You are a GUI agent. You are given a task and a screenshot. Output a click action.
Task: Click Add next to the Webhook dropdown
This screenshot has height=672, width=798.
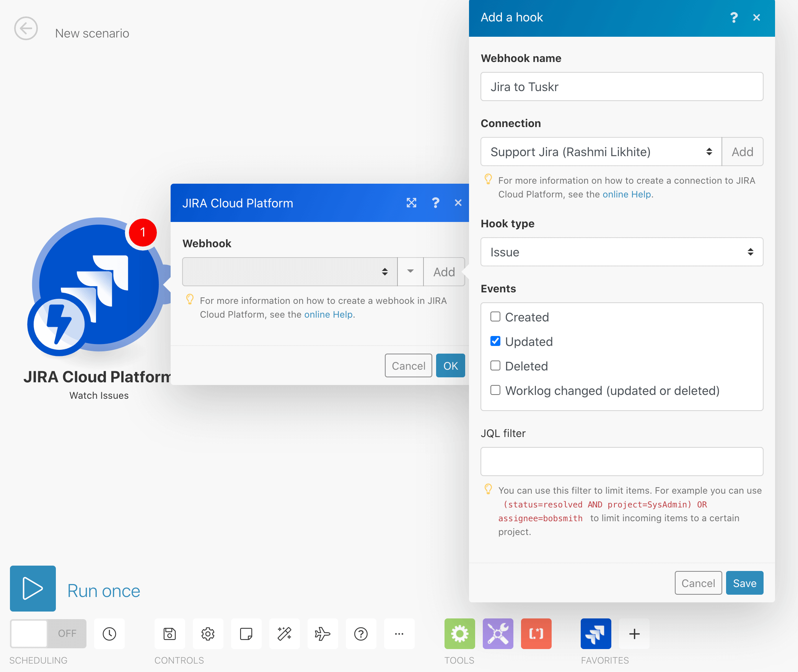[x=444, y=272]
